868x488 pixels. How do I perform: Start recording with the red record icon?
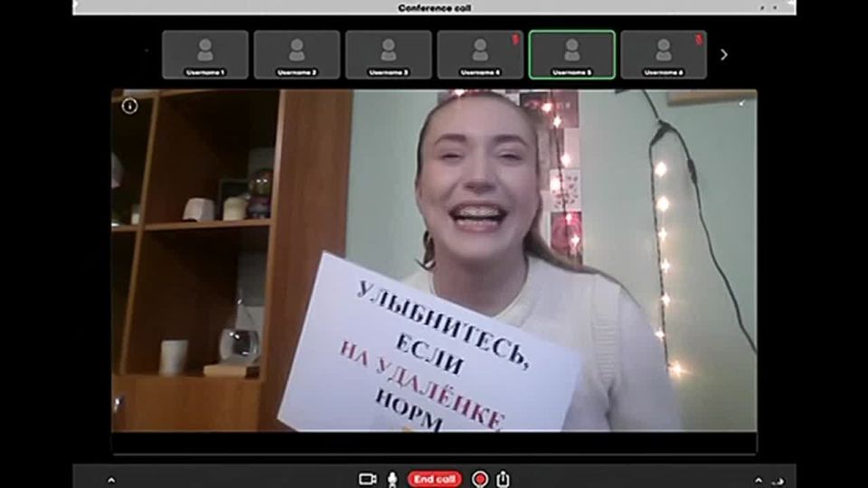[480, 479]
